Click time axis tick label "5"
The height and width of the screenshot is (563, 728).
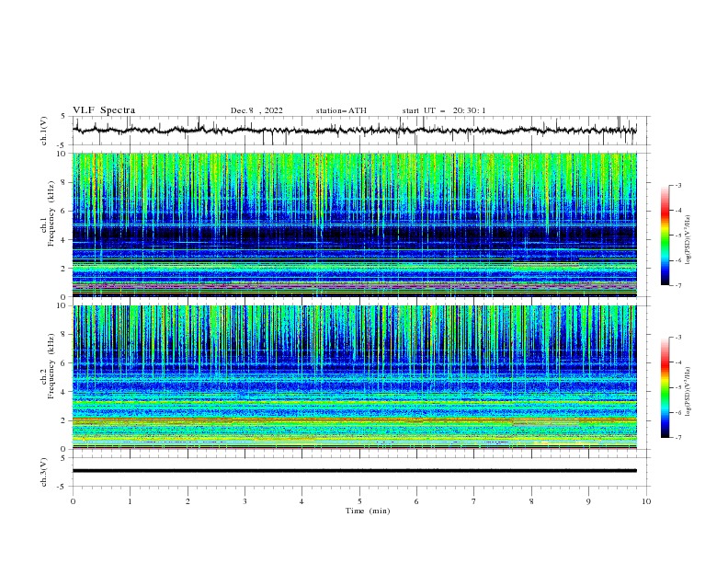359,501
